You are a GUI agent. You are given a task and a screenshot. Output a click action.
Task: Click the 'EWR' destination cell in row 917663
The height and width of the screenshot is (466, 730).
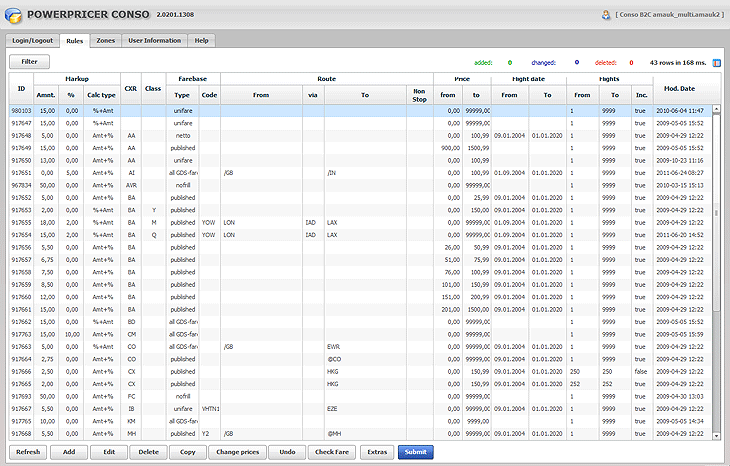tap(365, 347)
